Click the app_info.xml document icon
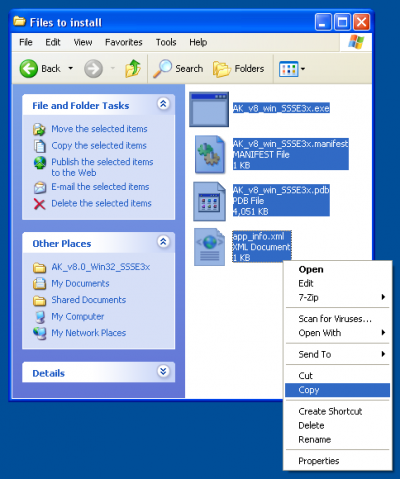400x479 pixels. [x=209, y=247]
